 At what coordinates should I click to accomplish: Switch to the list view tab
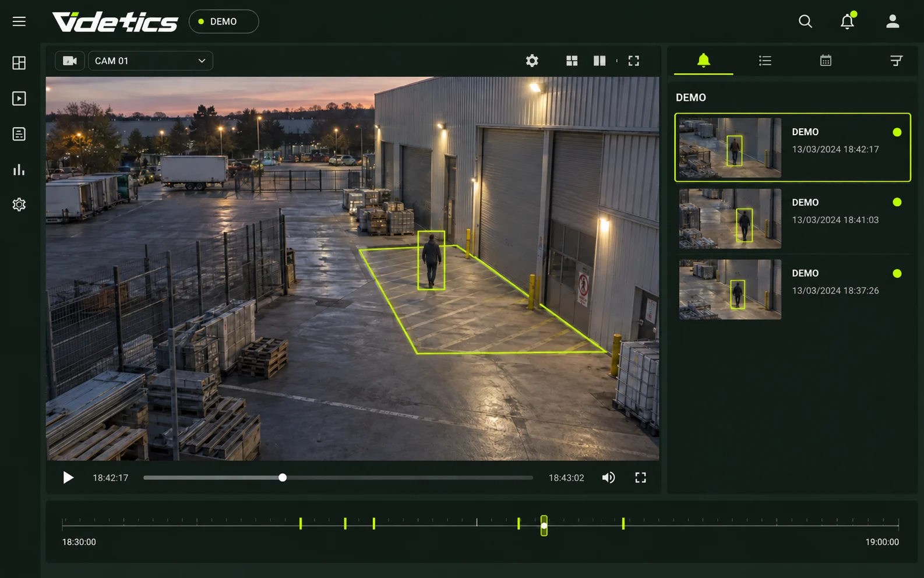coord(765,61)
